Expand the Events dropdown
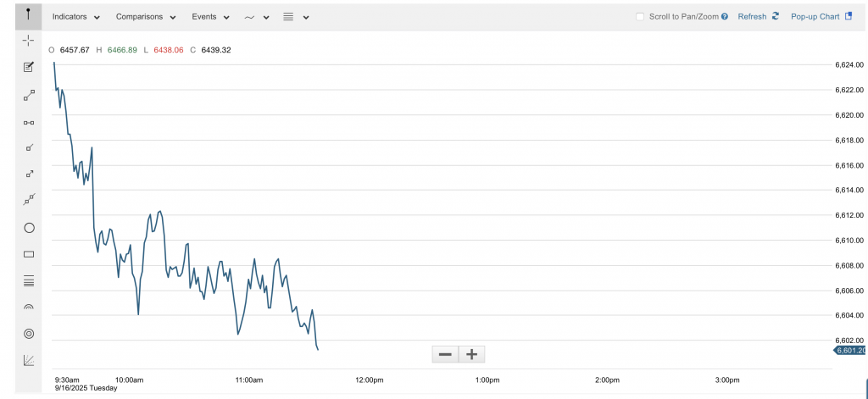The height and width of the screenshot is (399, 868). 210,17
